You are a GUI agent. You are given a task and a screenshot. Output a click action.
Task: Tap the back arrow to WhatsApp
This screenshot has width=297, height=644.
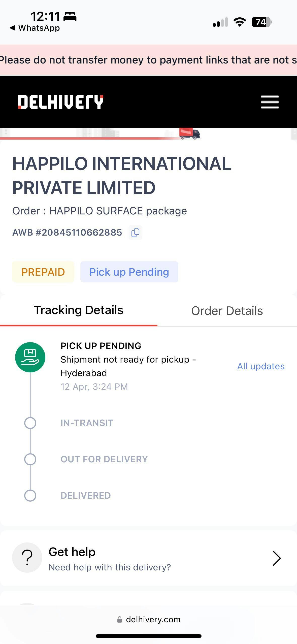coord(12,28)
